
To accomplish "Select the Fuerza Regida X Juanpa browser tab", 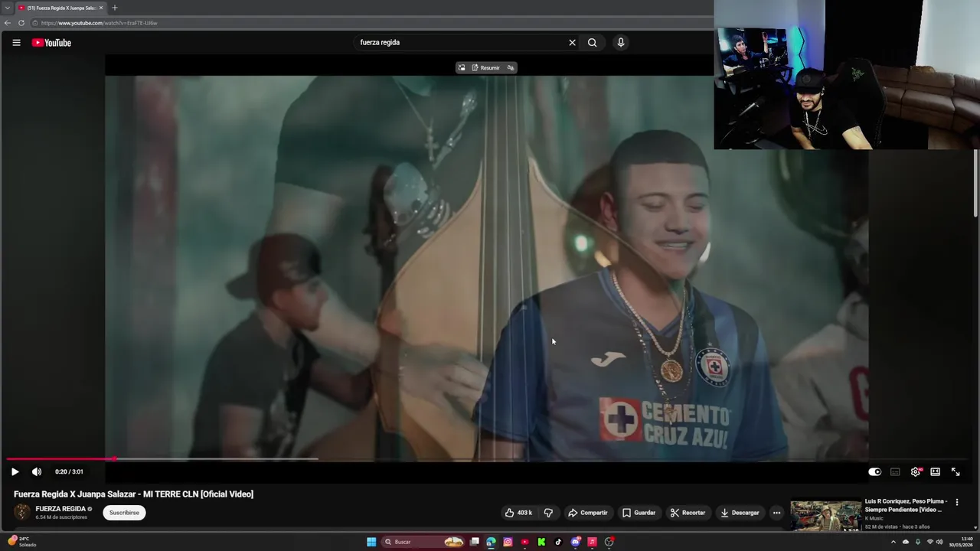I will (60, 8).
